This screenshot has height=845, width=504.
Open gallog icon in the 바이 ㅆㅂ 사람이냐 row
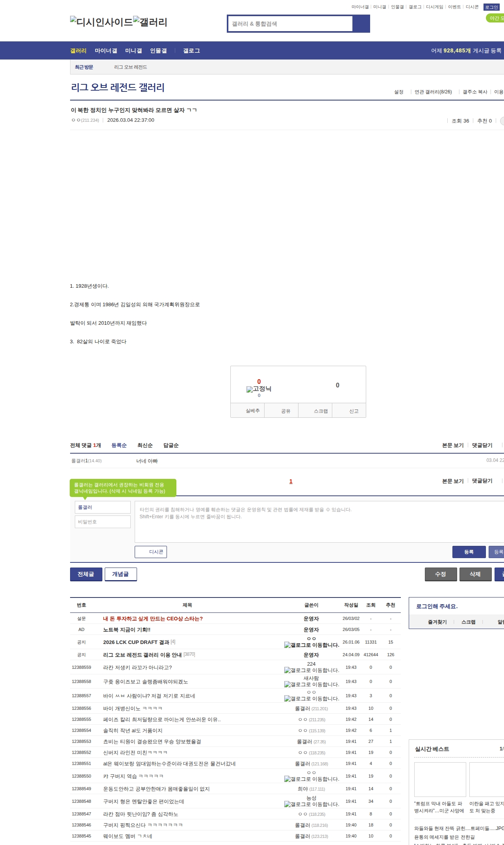click(311, 698)
